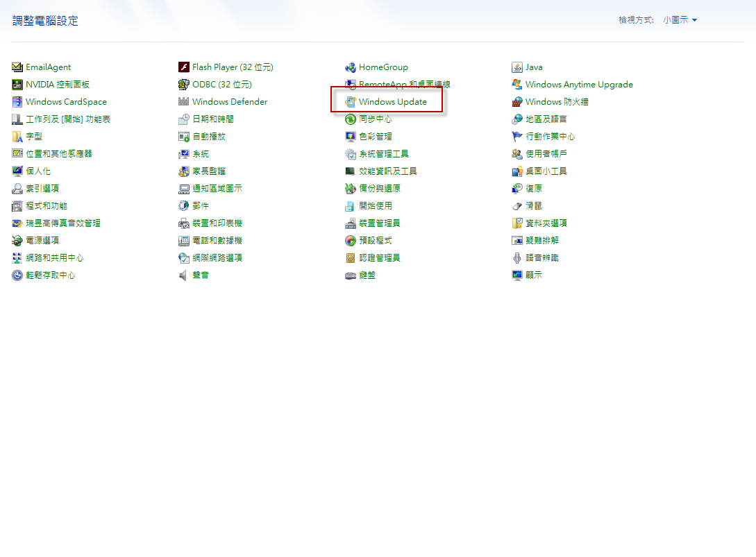Viewport: 756px width, 557px height.
Task: Click the 電源選項 icon
Action: point(17,241)
